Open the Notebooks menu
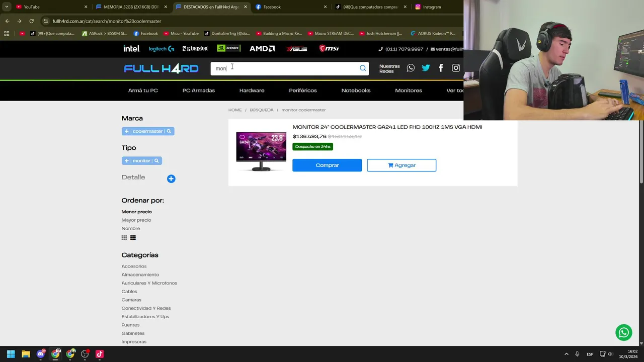This screenshot has width=644, height=362. point(356,90)
